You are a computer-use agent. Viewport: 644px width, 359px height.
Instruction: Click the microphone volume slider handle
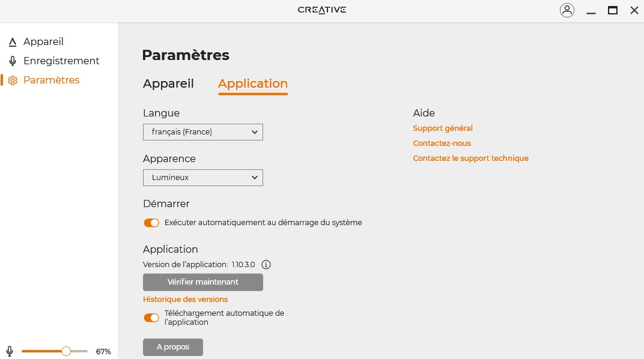66,351
